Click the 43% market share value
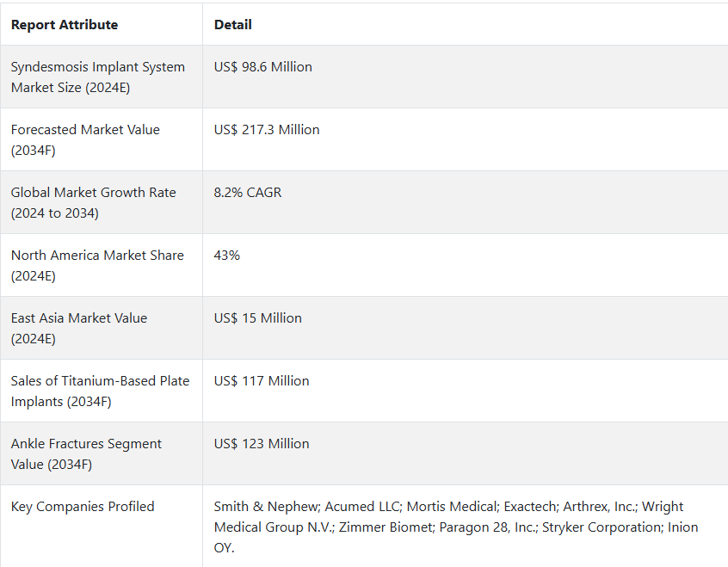 point(226,255)
